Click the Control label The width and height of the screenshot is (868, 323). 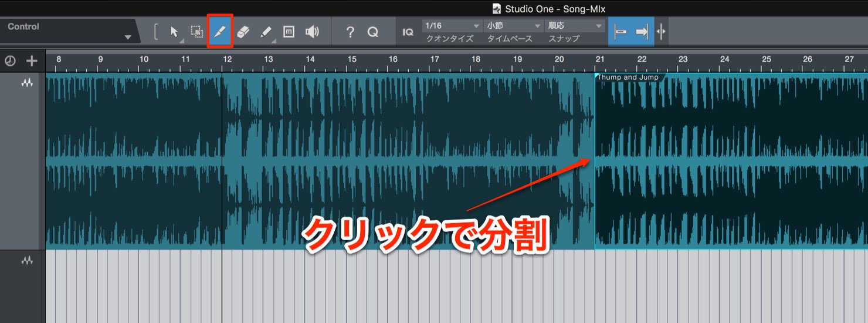(x=23, y=26)
